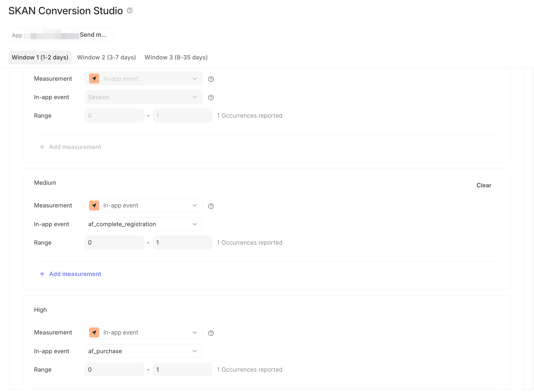Click the help icon next to Session dropdown
Image resolution: width=534 pixels, height=392 pixels.
pos(211,98)
